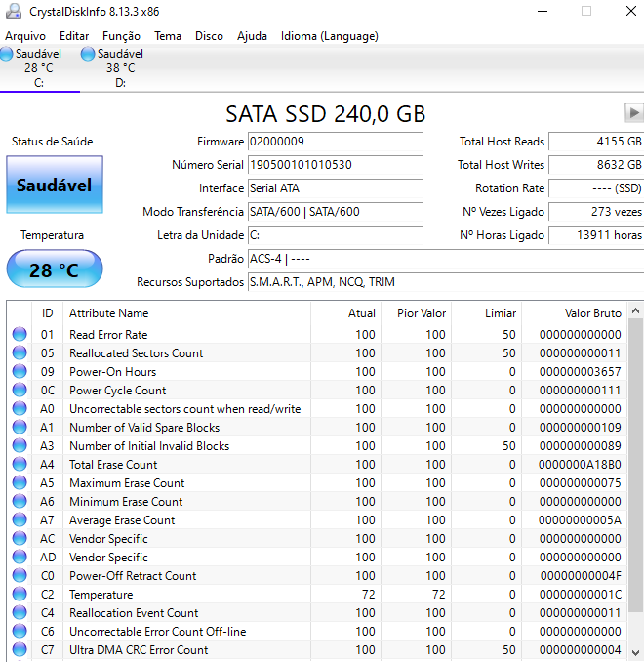Select the Temperature attribute name

(x=101, y=595)
